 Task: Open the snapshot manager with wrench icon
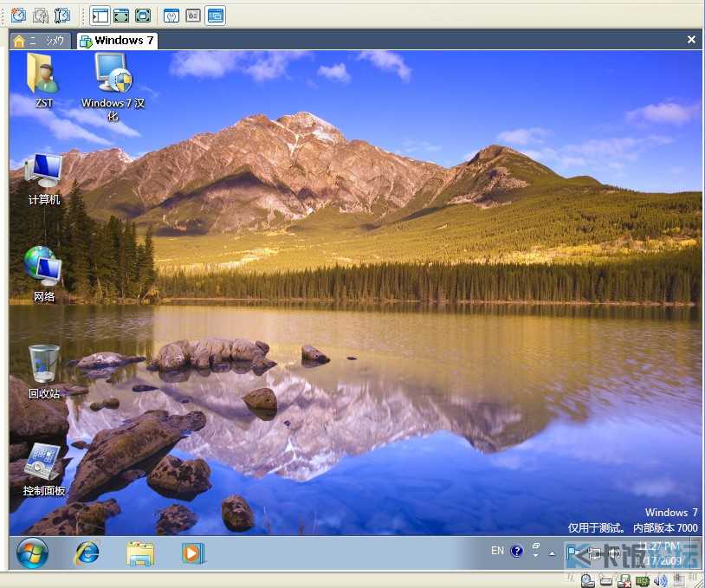(x=62, y=16)
